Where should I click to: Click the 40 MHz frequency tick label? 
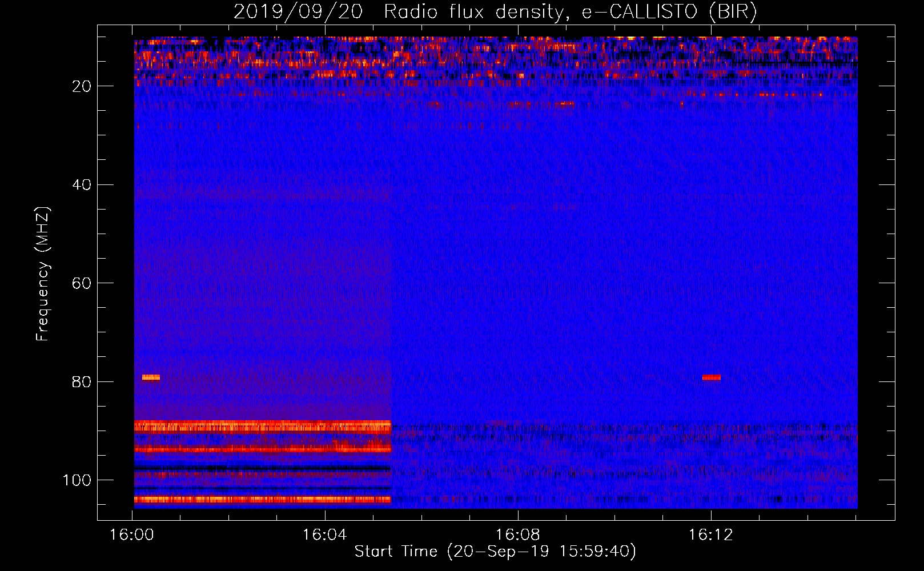[x=82, y=185]
